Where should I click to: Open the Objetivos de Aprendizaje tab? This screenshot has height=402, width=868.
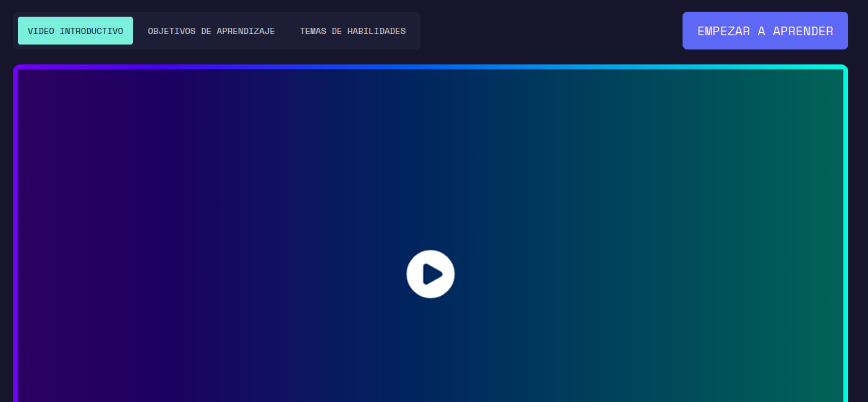tap(211, 31)
